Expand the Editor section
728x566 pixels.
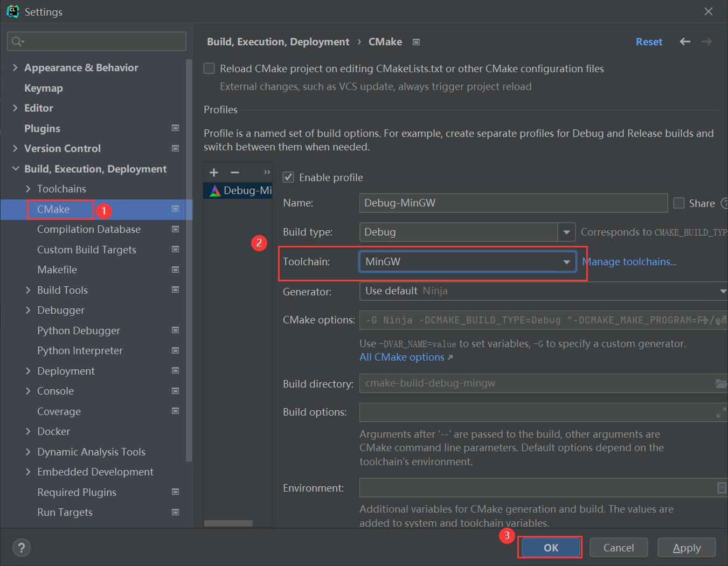(15, 108)
